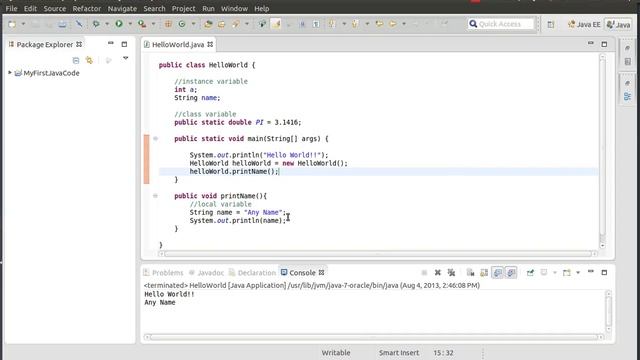This screenshot has height=360, width=640.
Task: Open the Source menu
Action: (55, 8)
